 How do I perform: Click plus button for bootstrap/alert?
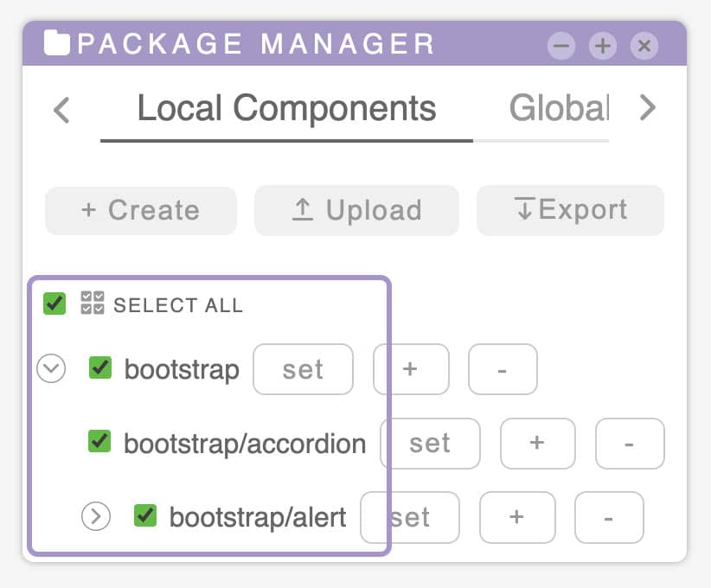point(517,517)
